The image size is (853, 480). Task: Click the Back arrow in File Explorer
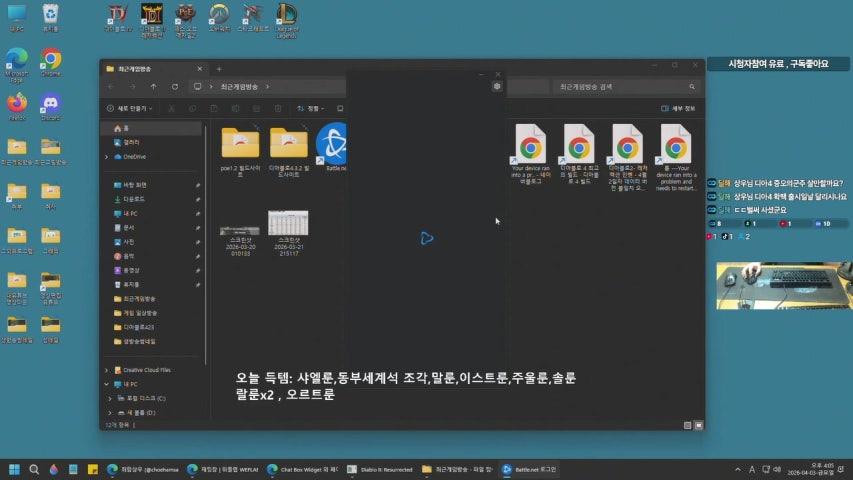(112, 87)
